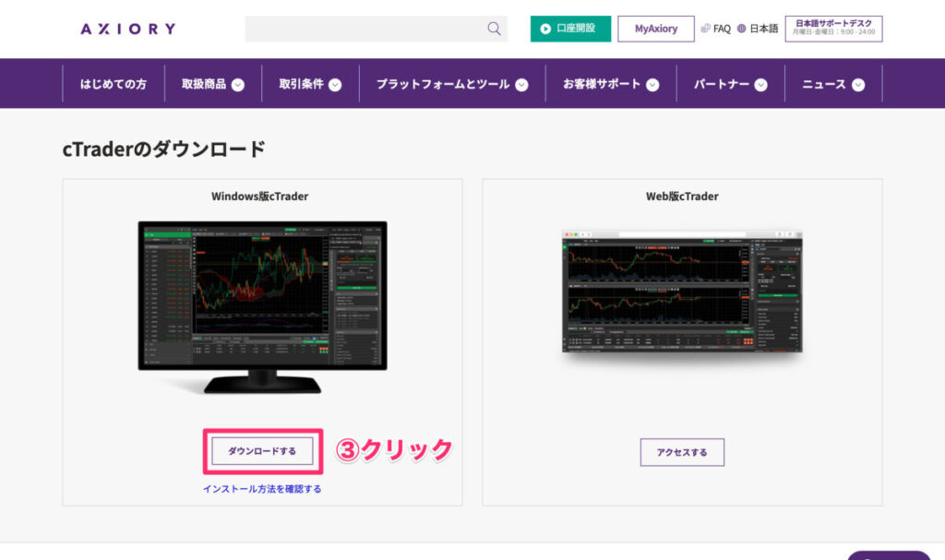Click the Web版cTrader heading
This screenshot has width=945, height=560.
682,196
